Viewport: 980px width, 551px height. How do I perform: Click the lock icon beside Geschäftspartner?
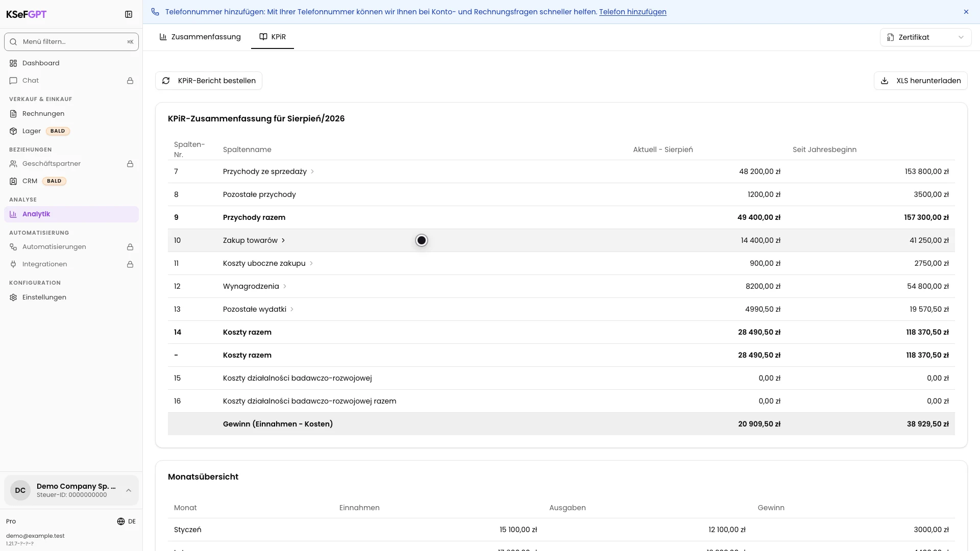coord(130,164)
